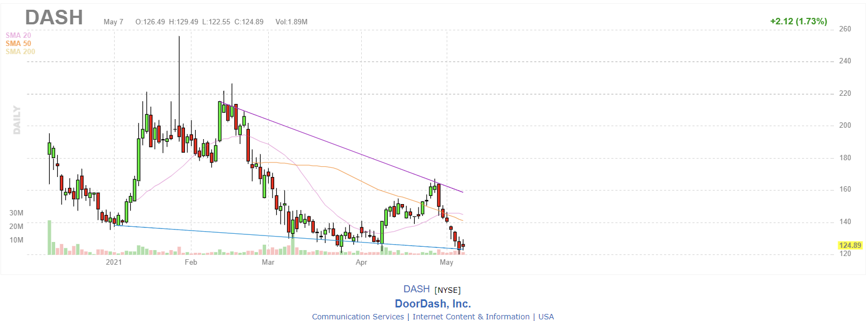
Task: Click the 260 price axis label
Action: tap(845, 29)
